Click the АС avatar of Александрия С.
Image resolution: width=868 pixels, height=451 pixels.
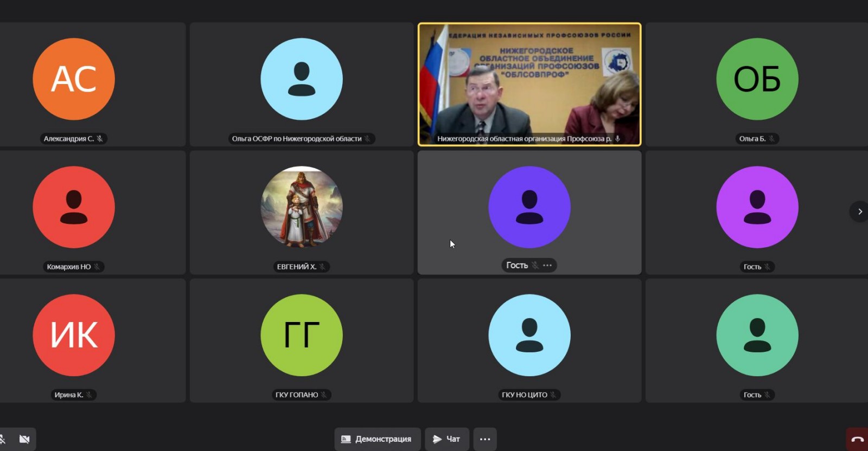74,79
